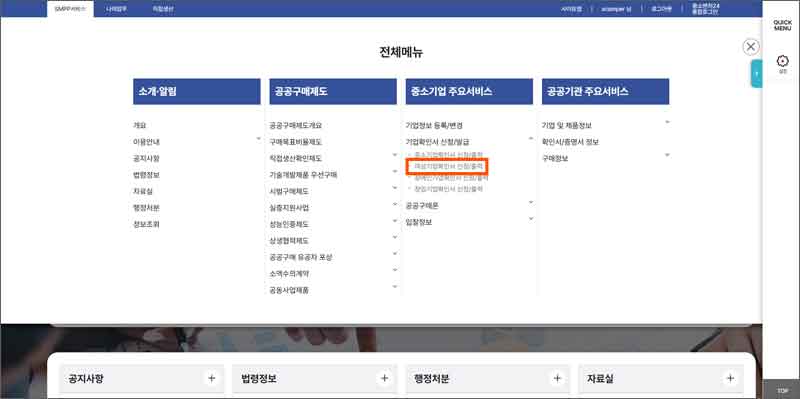Expand the 소액수의계약 submenu arrow

point(394,270)
